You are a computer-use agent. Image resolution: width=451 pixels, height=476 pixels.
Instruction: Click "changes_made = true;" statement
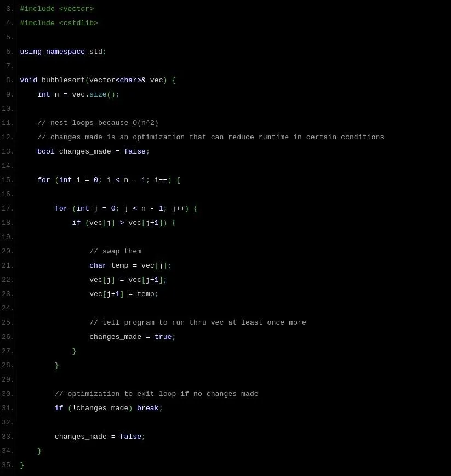(x=133, y=337)
